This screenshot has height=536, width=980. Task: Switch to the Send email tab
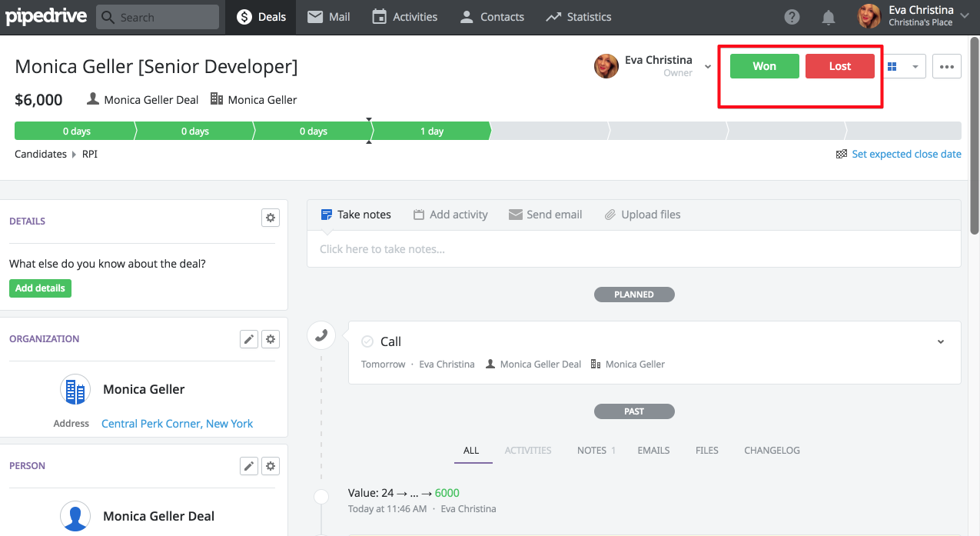point(546,215)
